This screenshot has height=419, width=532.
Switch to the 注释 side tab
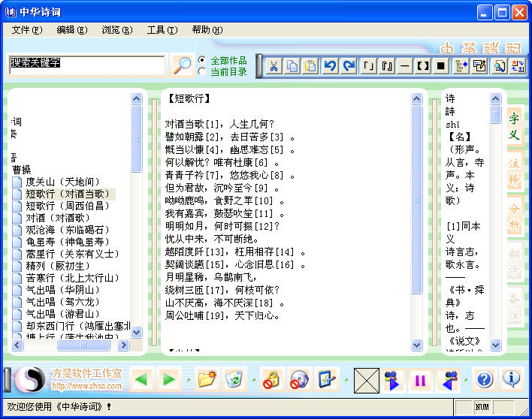[x=514, y=172]
